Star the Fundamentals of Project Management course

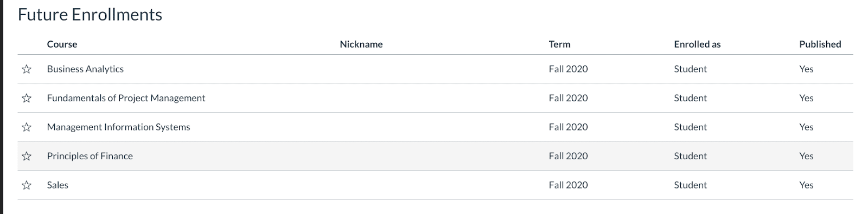[x=27, y=98]
